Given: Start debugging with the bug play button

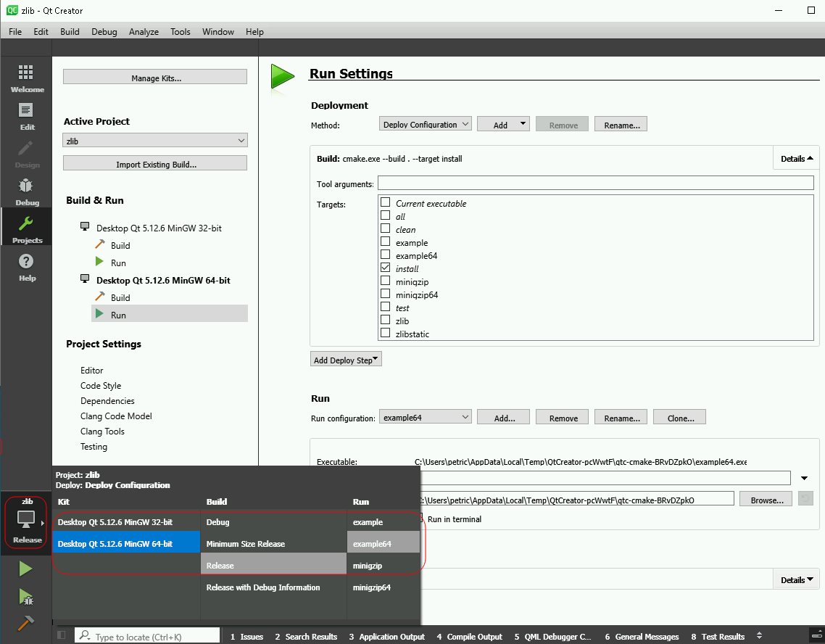Looking at the screenshot, I should [x=25, y=597].
